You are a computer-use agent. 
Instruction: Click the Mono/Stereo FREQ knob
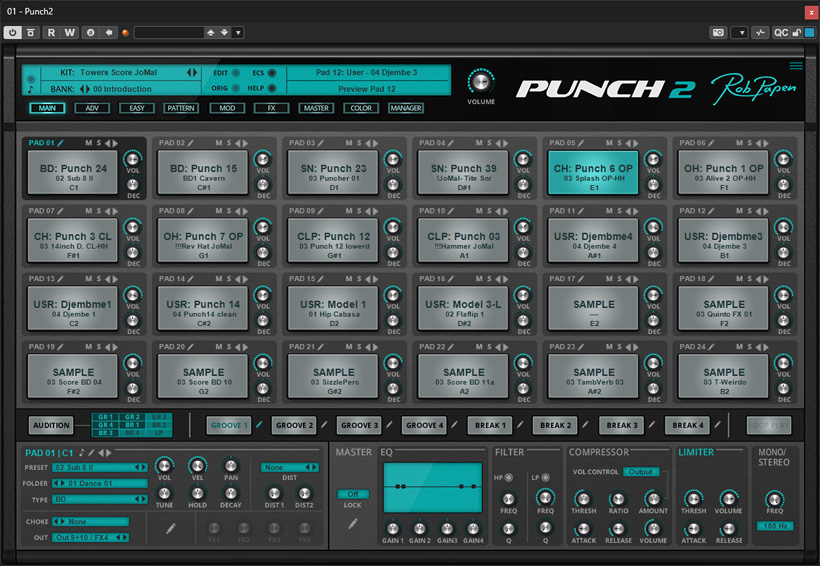[x=775, y=499]
